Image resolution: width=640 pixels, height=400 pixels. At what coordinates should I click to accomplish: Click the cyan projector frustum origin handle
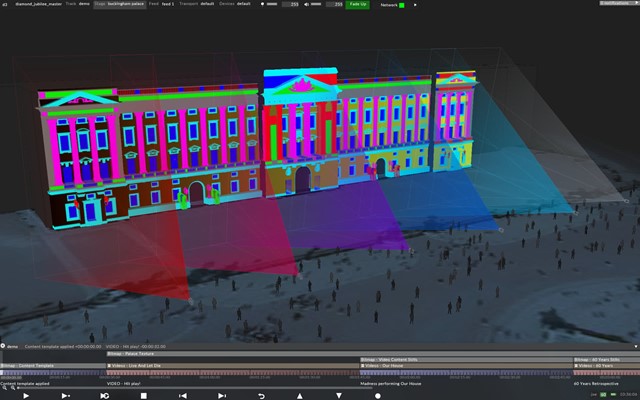coord(576,213)
